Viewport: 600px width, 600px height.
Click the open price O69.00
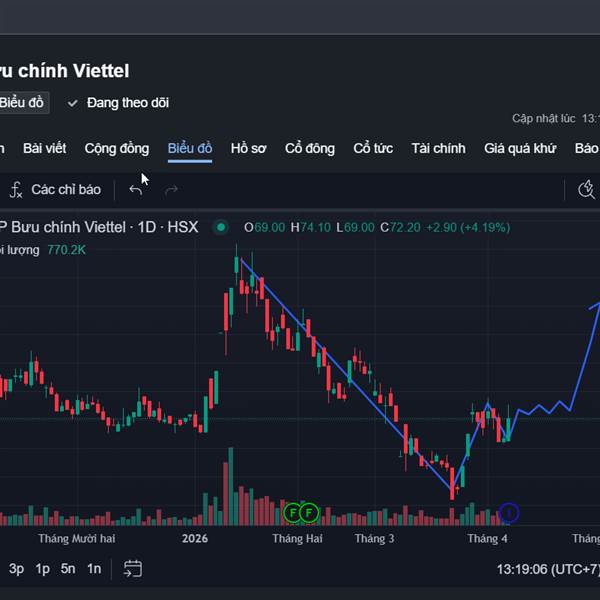(264, 228)
